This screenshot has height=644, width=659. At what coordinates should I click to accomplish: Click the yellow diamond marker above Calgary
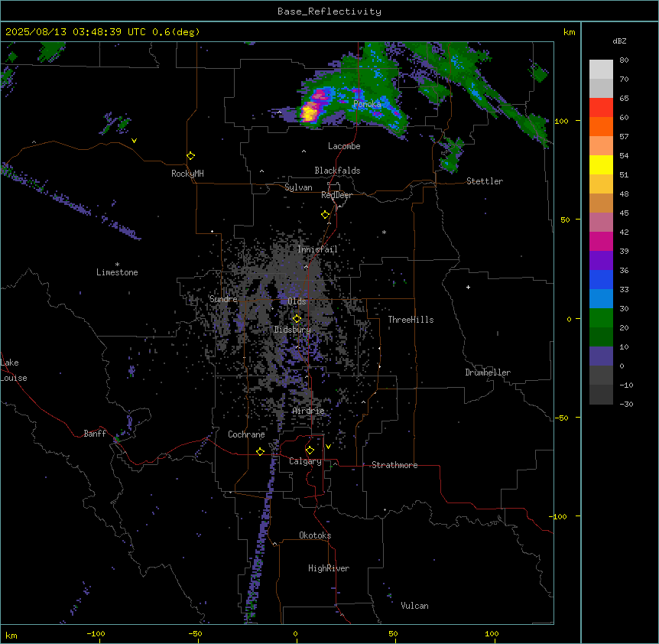coord(310,450)
